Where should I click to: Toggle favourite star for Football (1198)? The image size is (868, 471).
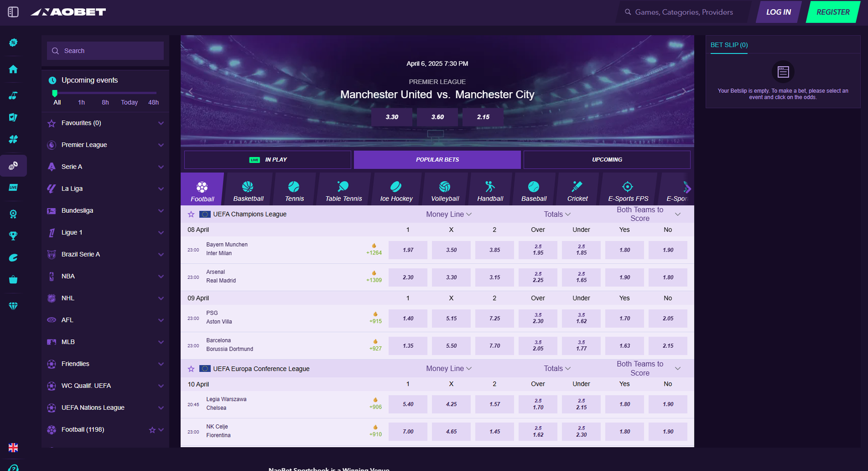click(152, 430)
